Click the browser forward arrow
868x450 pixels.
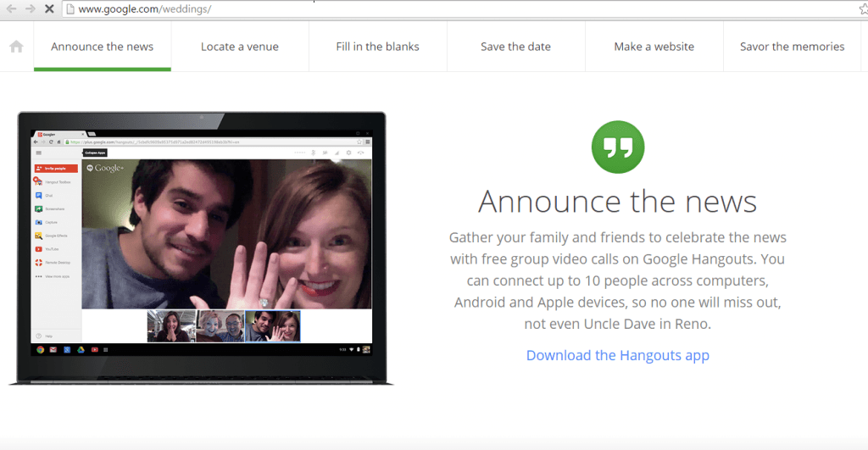tap(30, 8)
